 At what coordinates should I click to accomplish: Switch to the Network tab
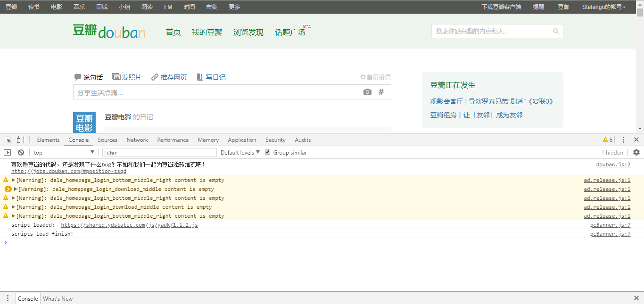pos(137,140)
